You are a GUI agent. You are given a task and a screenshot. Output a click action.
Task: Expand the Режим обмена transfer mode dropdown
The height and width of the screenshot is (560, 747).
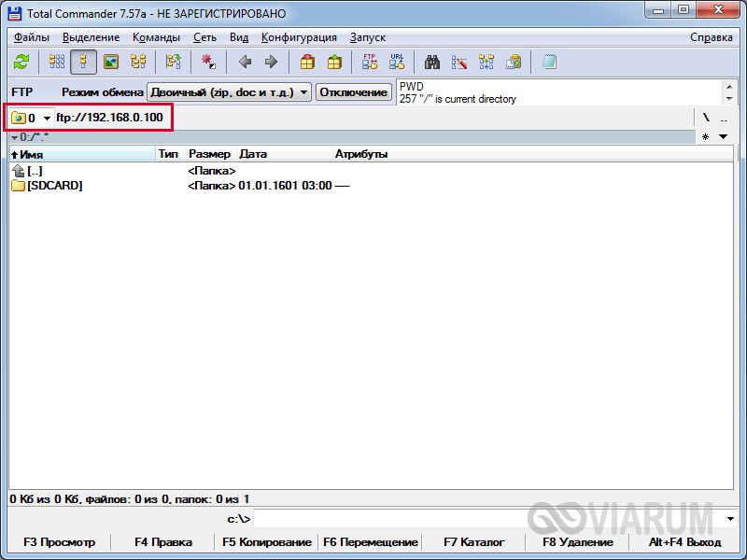pyautogui.click(x=229, y=91)
